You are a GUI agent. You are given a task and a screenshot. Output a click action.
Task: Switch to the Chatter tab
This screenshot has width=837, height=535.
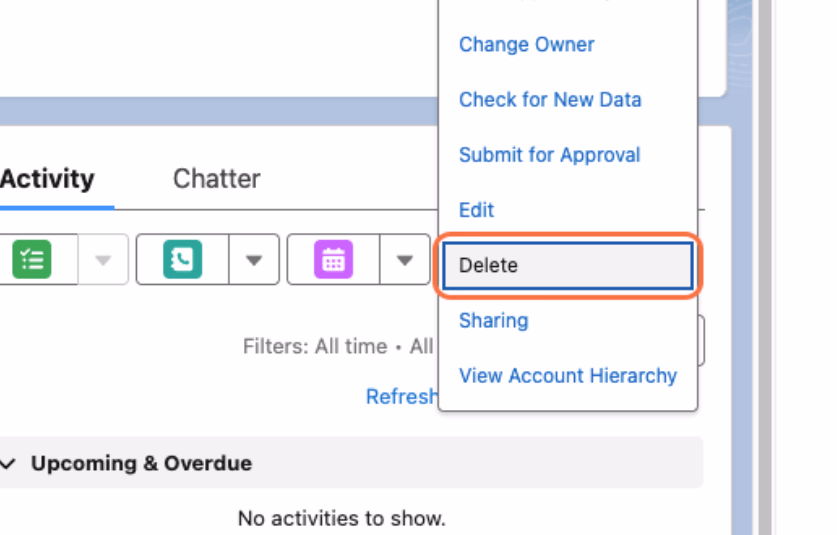point(217,179)
